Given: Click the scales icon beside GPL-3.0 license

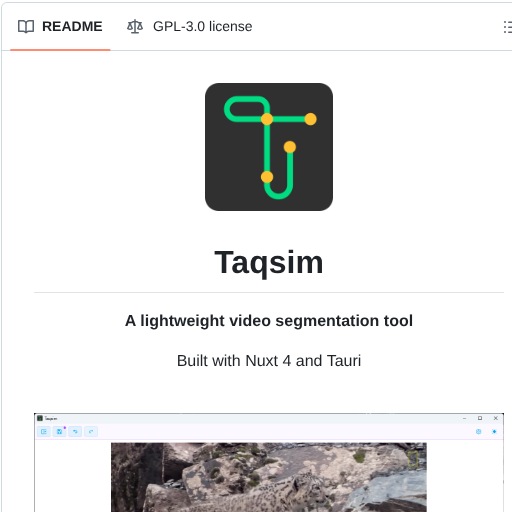Looking at the screenshot, I should coord(135,27).
